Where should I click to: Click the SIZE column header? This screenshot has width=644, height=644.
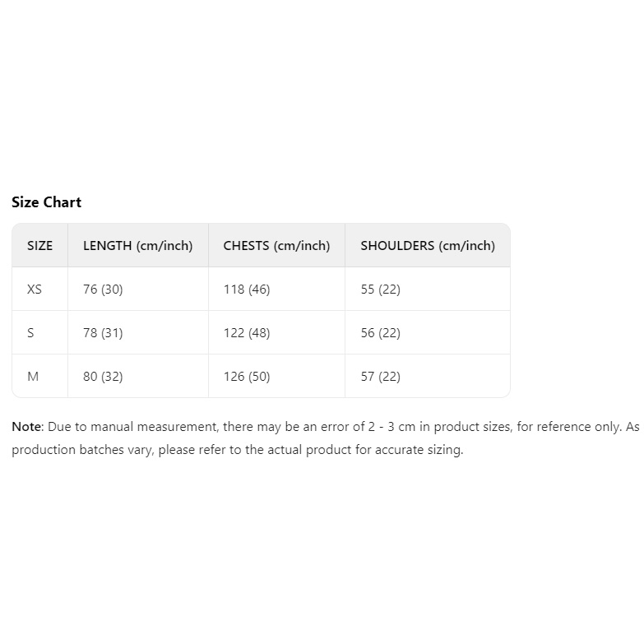pos(39,245)
